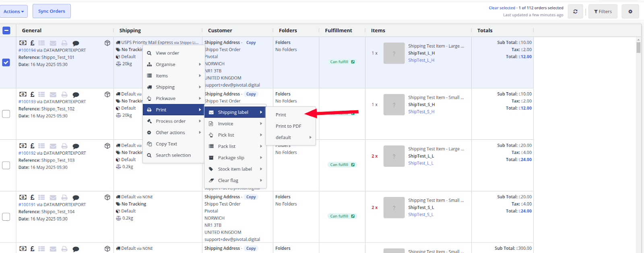Viewport: 644px width, 253px height.
Task: Click the package box icon for order #100192
Action: [x=107, y=146]
